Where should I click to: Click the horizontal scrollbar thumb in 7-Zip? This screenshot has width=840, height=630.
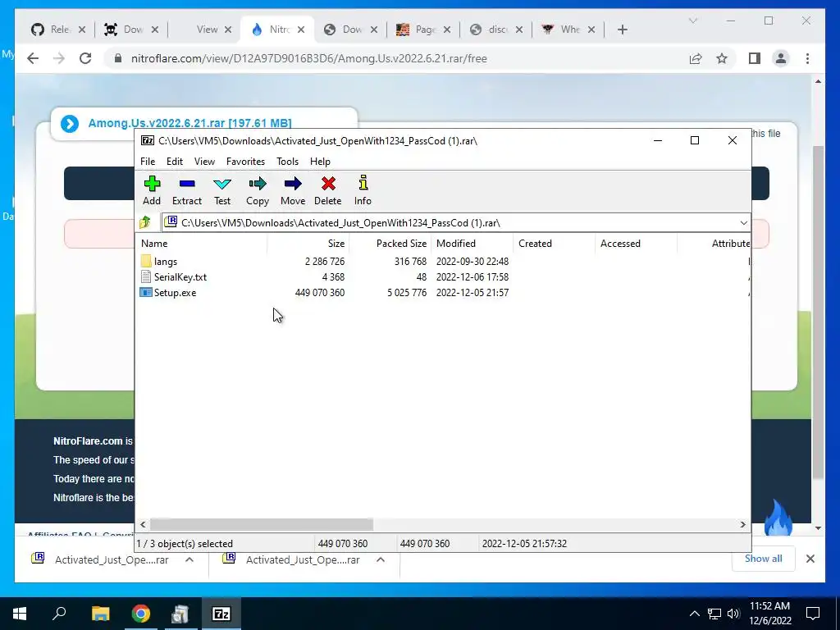pos(262,524)
